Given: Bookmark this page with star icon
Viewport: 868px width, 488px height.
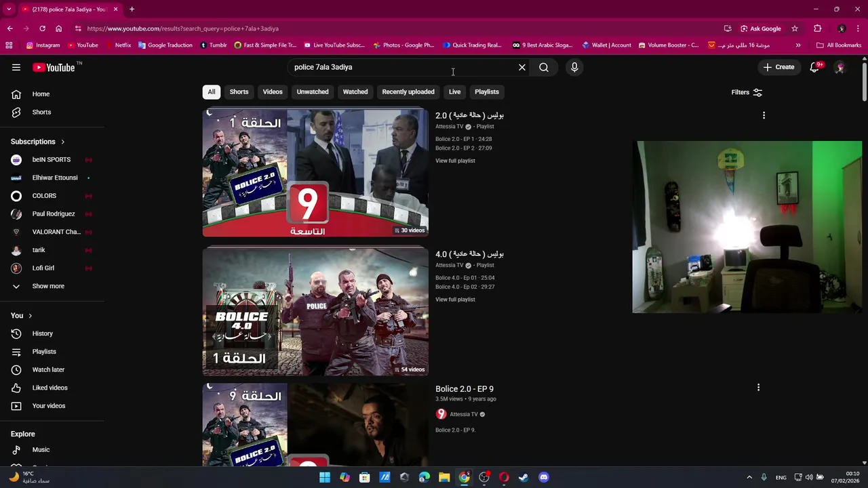Looking at the screenshot, I should pos(795,28).
